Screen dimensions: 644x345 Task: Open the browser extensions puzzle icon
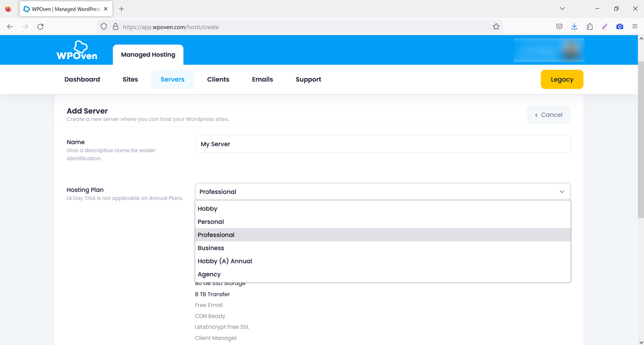pyautogui.click(x=590, y=27)
